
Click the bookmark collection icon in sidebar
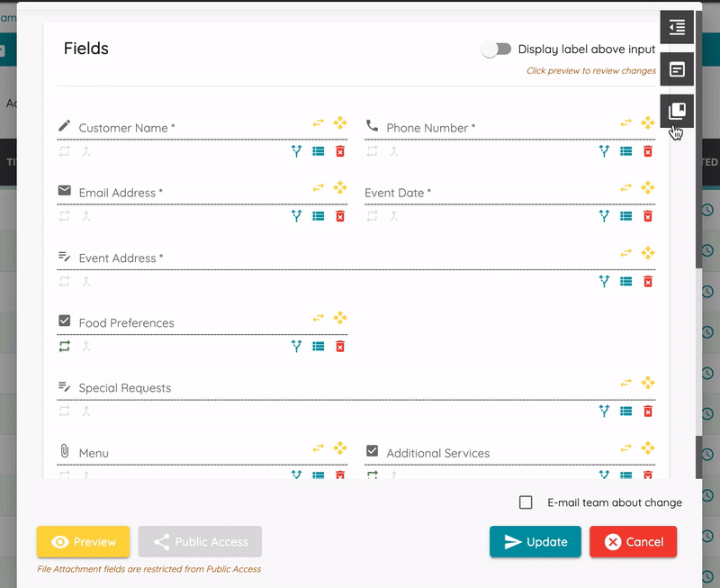click(x=677, y=111)
